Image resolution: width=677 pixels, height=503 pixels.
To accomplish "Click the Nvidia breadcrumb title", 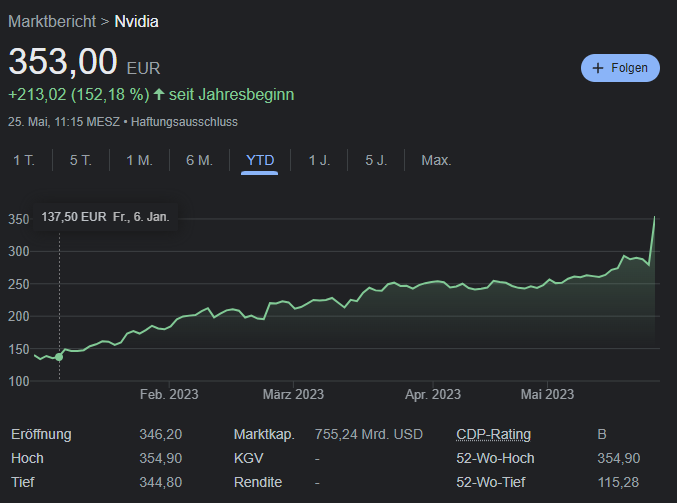I will pos(137,20).
